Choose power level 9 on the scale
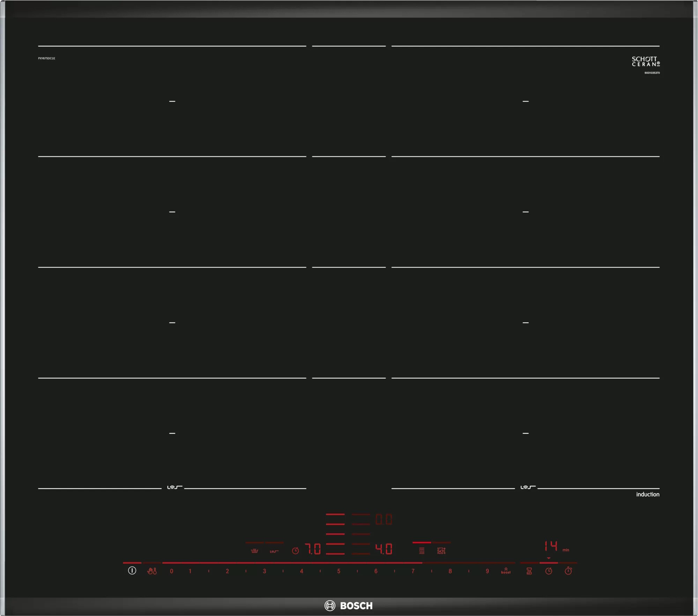 (487, 571)
